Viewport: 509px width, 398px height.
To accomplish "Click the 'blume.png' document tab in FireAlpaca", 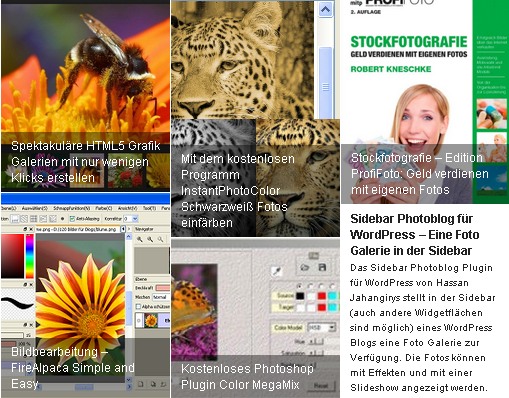I will pos(77,229).
